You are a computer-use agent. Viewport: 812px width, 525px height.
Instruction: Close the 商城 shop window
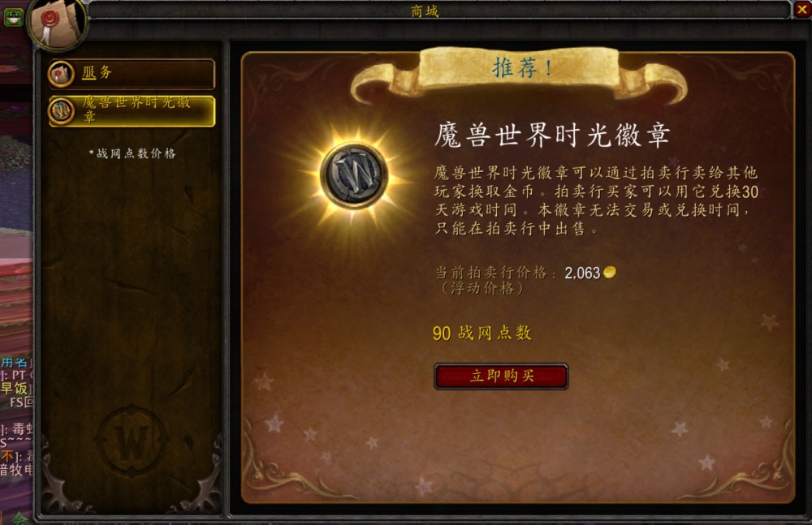coord(801,10)
